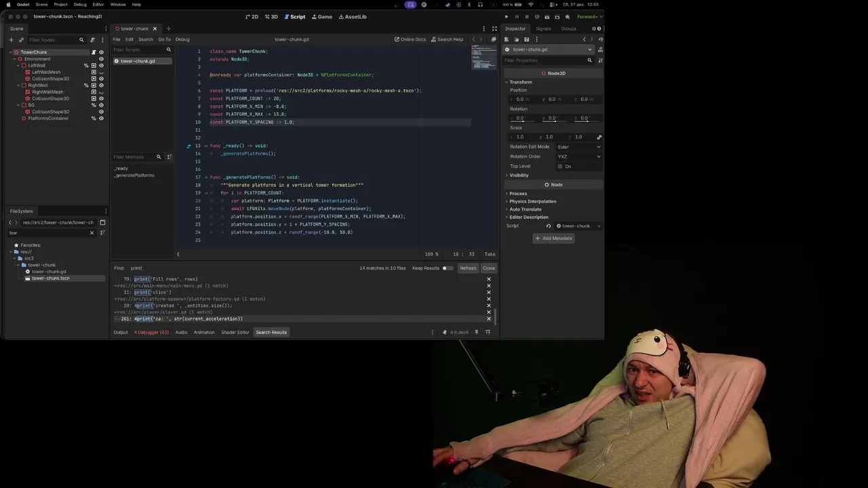
Task: Toggle the script editor distraction-free expand icon
Action: pos(494,28)
